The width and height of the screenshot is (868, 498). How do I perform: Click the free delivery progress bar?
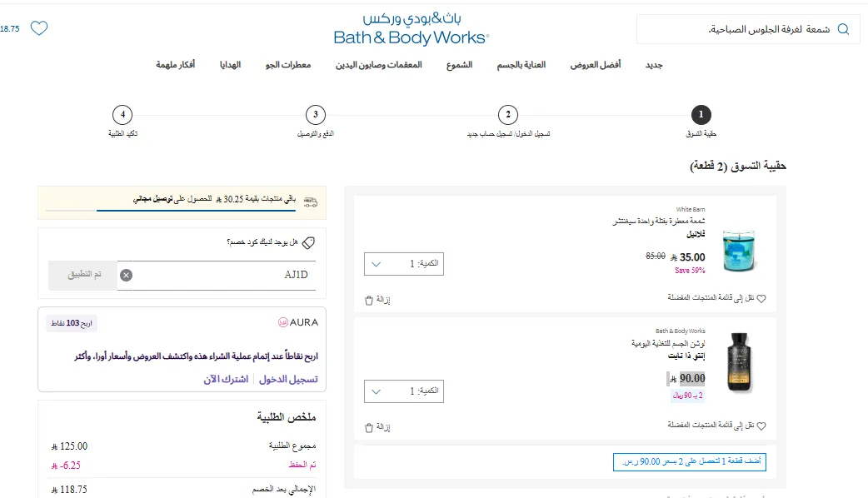pos(171,210)
